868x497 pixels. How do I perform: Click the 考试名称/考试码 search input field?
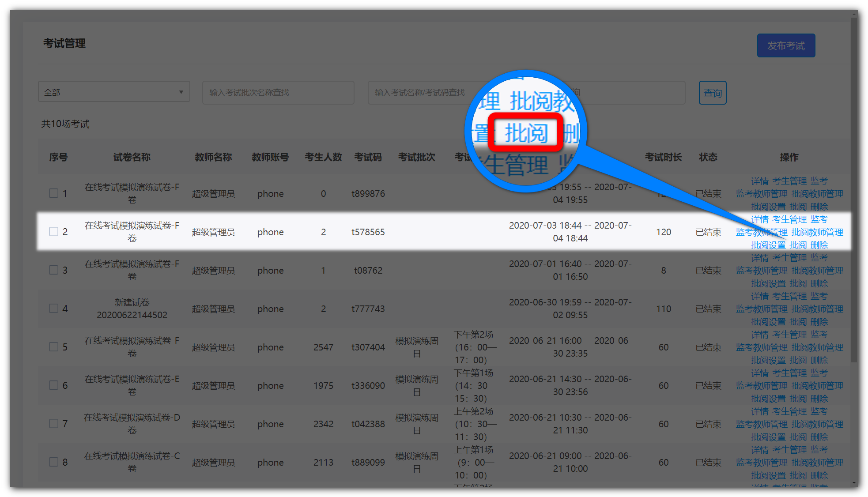pyautogui.click(x=419, y=93)
